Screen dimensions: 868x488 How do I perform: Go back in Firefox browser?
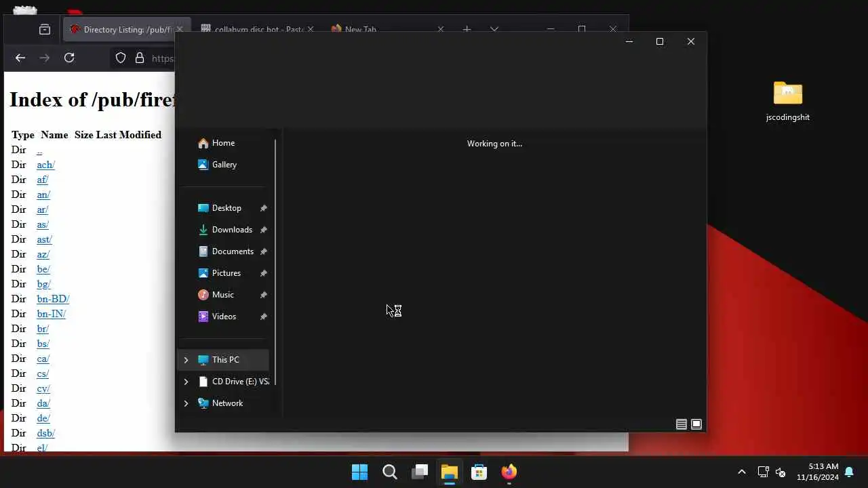click(20, 58)
